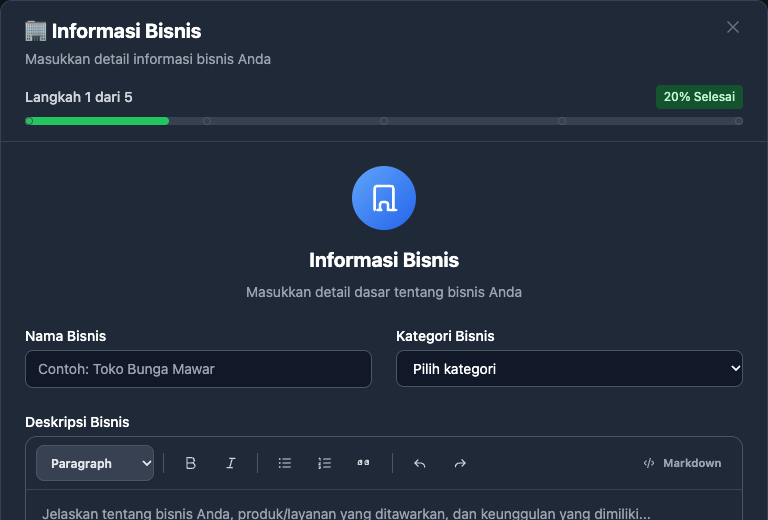Click the blue building icon circle
Screen dimensions: 768x520
(384, 198)
